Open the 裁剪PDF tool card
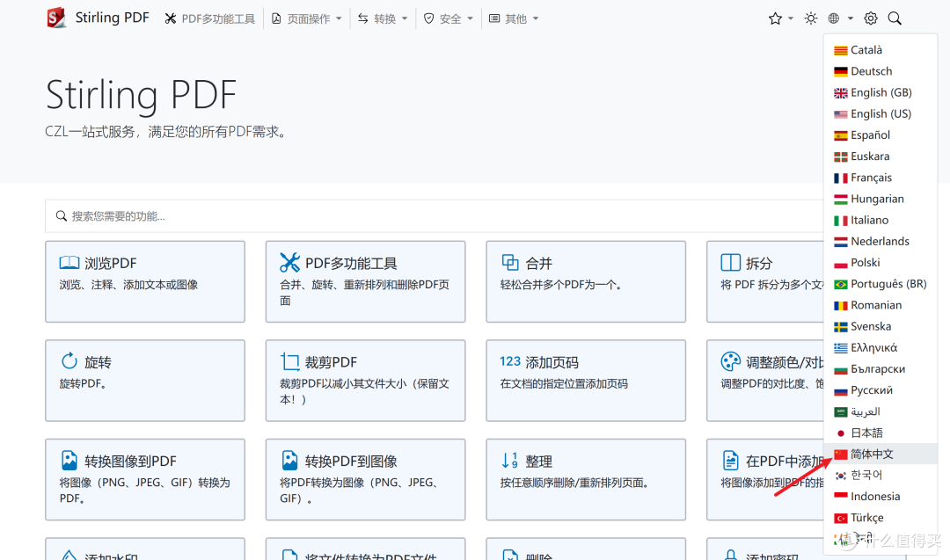Screen dimensions: 950x560 pos(365,380)
